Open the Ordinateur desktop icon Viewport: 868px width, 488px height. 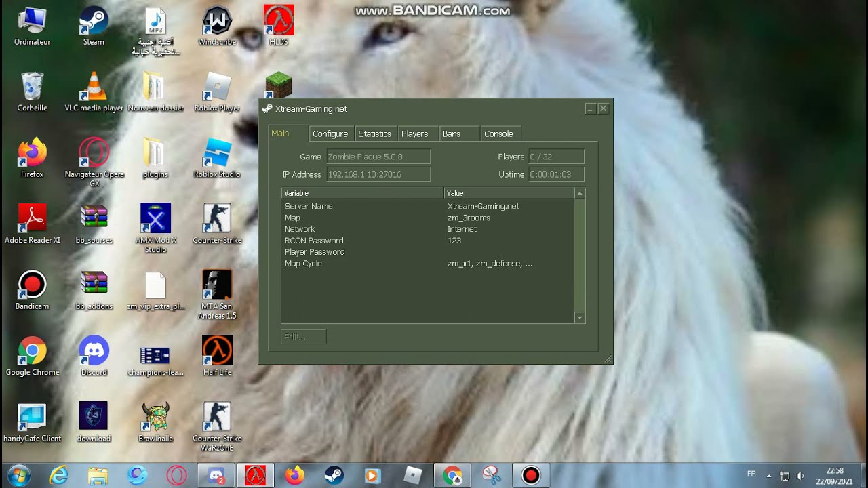[32, 26]
